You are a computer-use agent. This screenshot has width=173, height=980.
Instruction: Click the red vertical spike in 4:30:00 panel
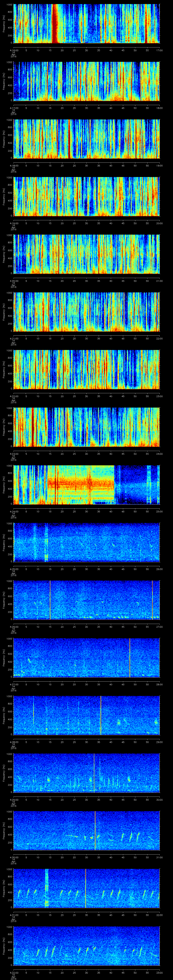tap(95, 831)
